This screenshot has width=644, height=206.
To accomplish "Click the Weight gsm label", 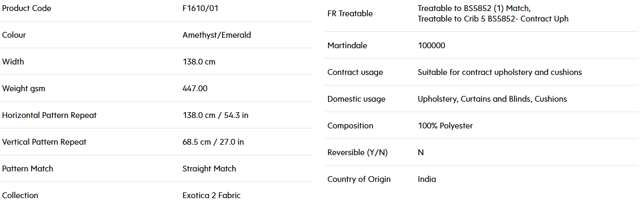I will [24, 89].
